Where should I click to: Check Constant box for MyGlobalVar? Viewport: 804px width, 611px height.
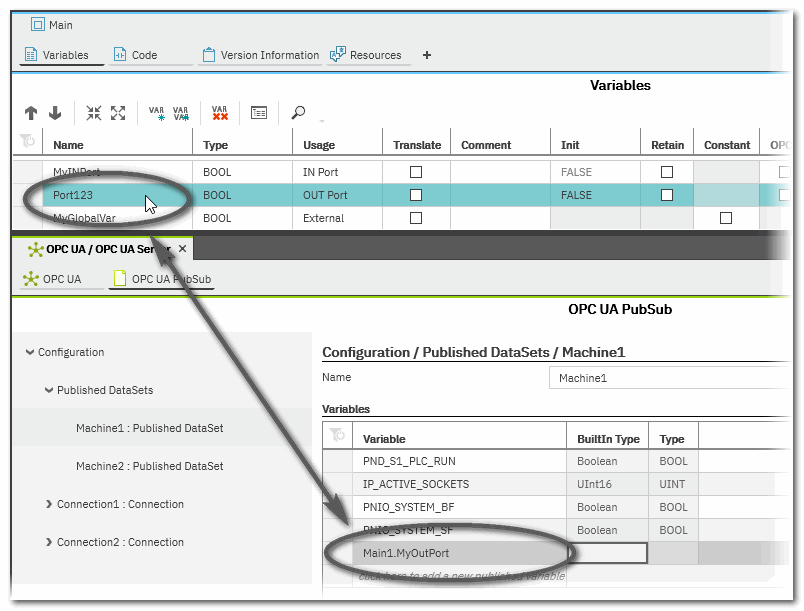[x=726, y=218]
